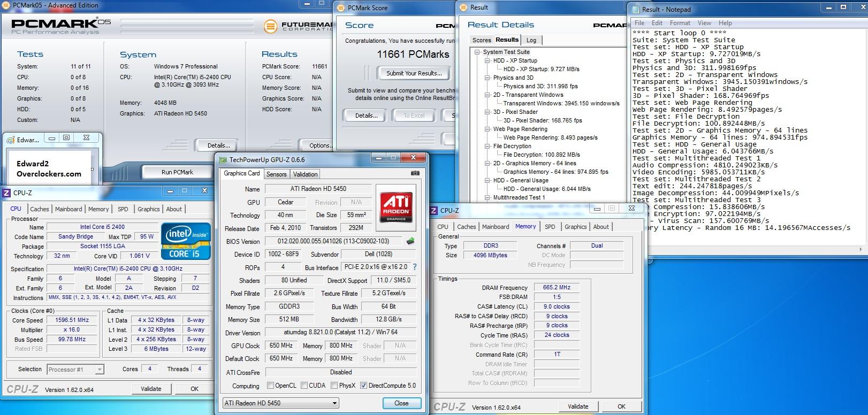Image resolution: width=868 pixels, height=415 pixels.
Task: Collapse the 3D - Pixel Shader node
Action: pos(487,112)
